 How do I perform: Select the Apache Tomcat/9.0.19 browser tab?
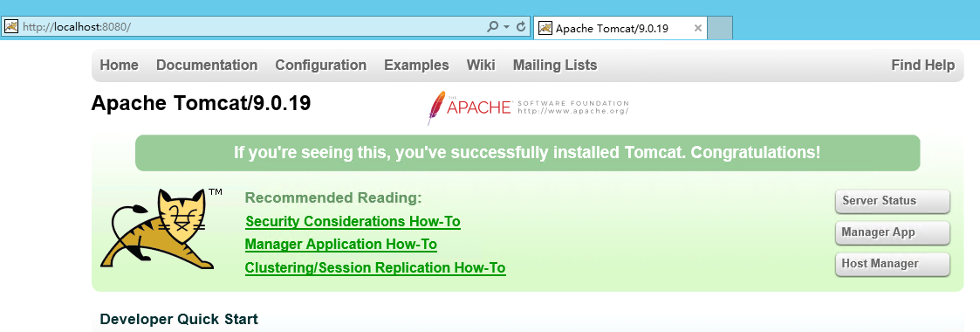click(x=620, y=28)
